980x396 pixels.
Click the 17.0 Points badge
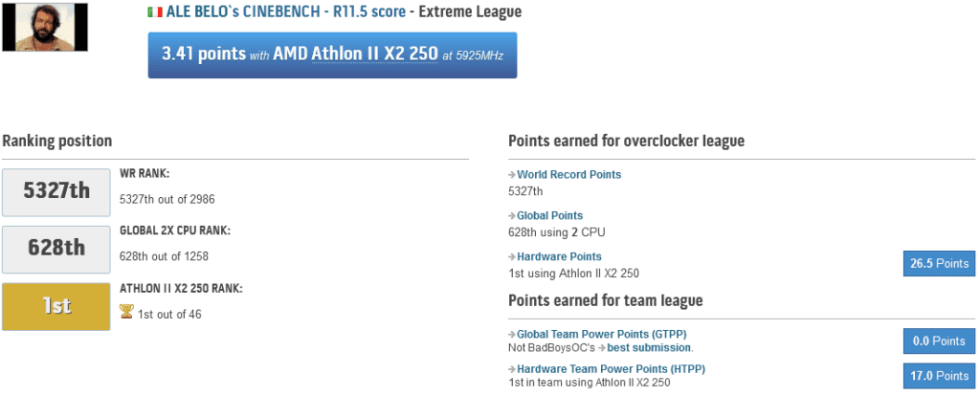tap(940, 376)
